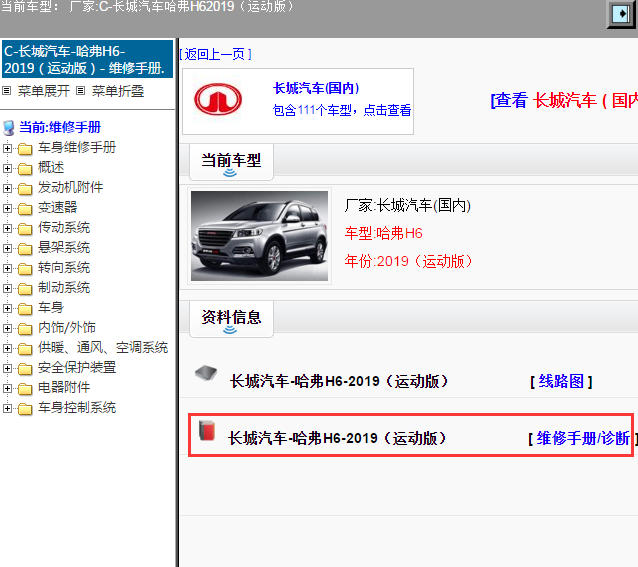Image resolution: width=638 pixels, height=567 pixels.
Task: Click the wiring row title 长城汽车-哈弗H6-2019（运动版）
Action: click(x=339, y=382)
